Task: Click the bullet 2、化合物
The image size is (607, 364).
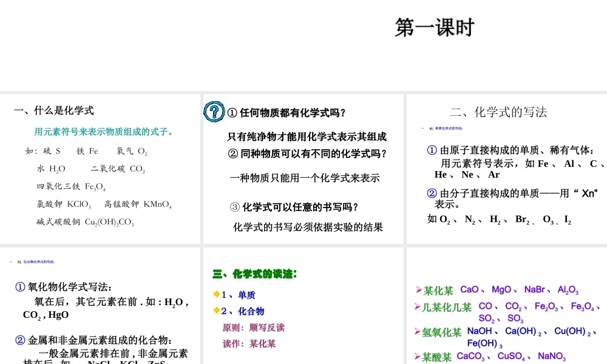Action: 239,311
